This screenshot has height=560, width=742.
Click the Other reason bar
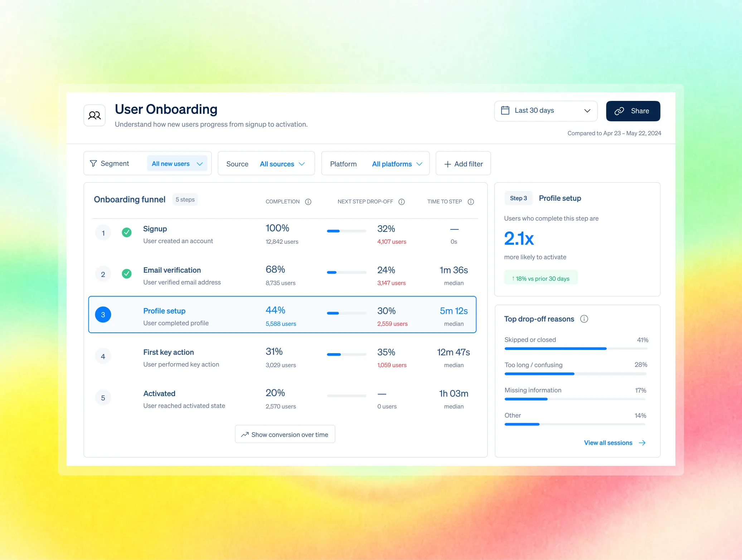pyautogui.click(x=576, y=424)
